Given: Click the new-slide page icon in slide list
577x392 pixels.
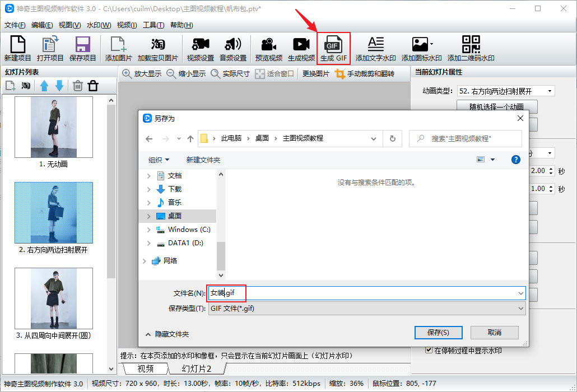Looking at the screenshot, I should tap(10, 86).
